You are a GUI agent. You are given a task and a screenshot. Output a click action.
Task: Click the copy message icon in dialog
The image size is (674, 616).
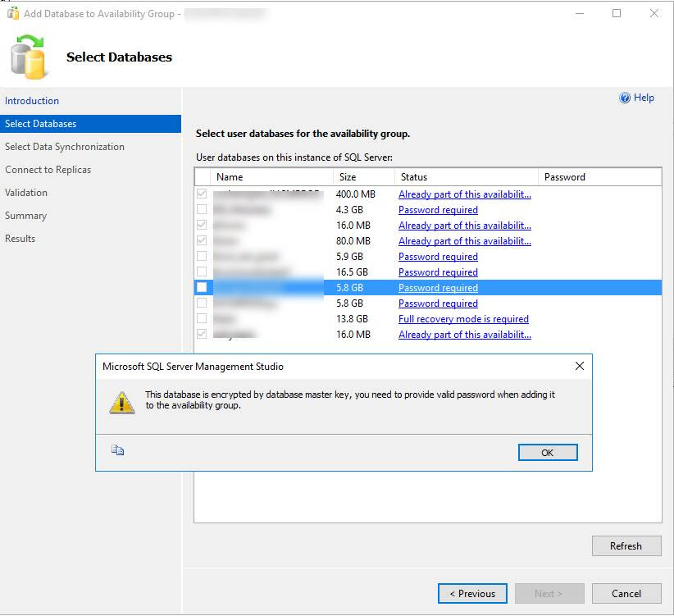coord(117,450)
